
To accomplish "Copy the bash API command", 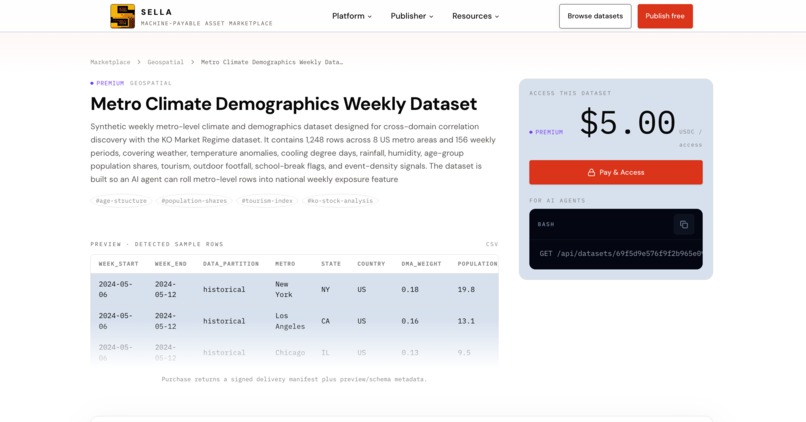I will (x=684, y=225).
